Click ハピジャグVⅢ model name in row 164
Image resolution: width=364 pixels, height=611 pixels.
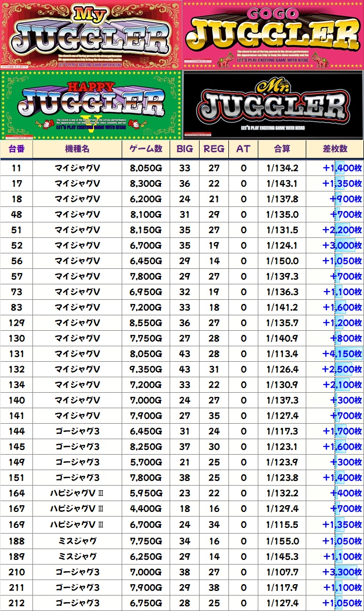[77, 493]
